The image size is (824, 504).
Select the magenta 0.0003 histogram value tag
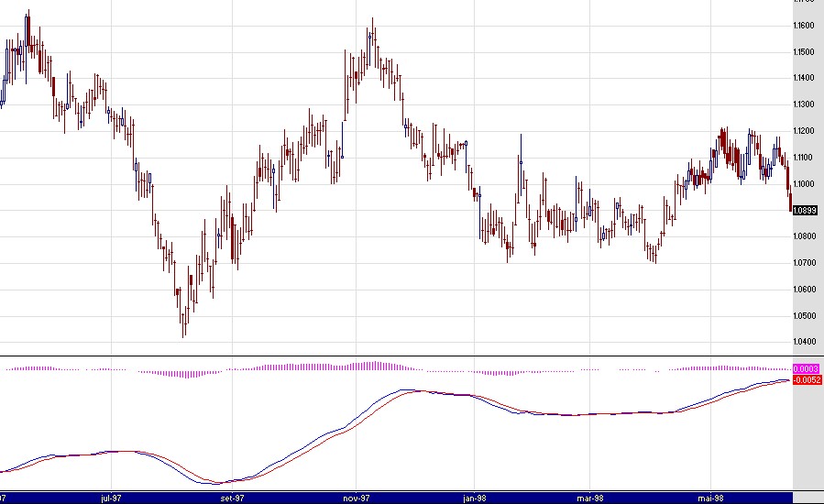click(x=806, y=369)
